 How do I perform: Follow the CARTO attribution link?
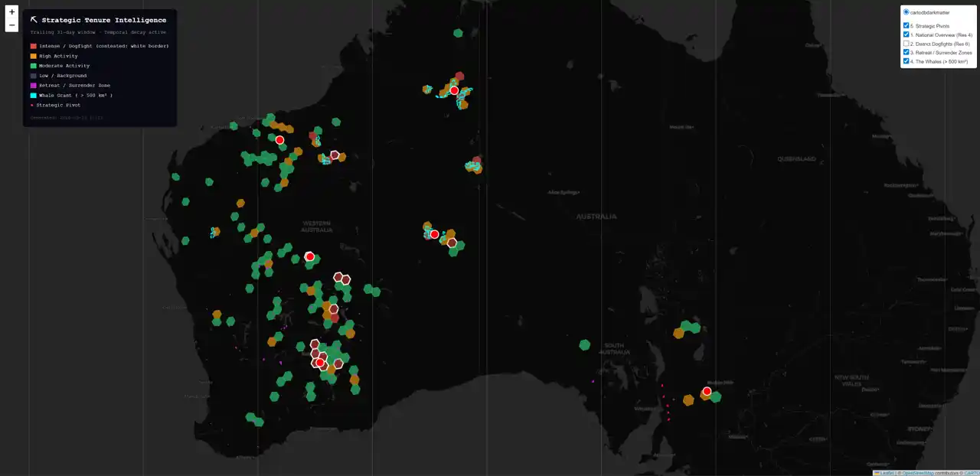[971, 473]
